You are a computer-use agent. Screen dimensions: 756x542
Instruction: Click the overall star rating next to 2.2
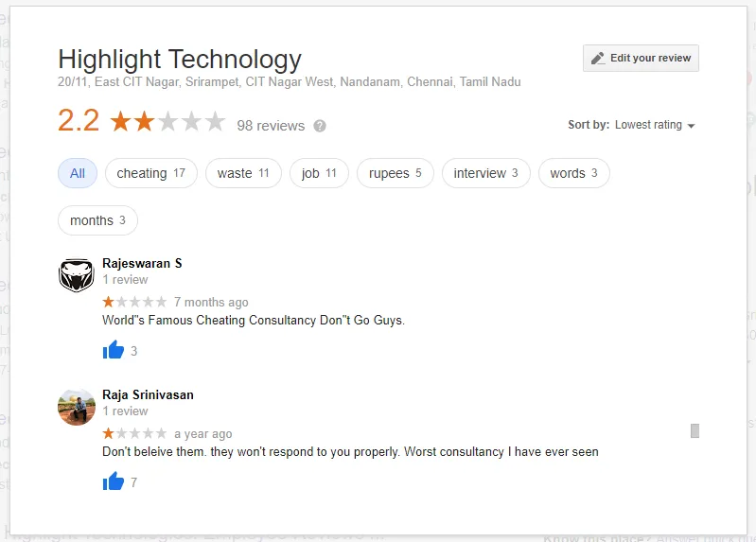(167, 120)
